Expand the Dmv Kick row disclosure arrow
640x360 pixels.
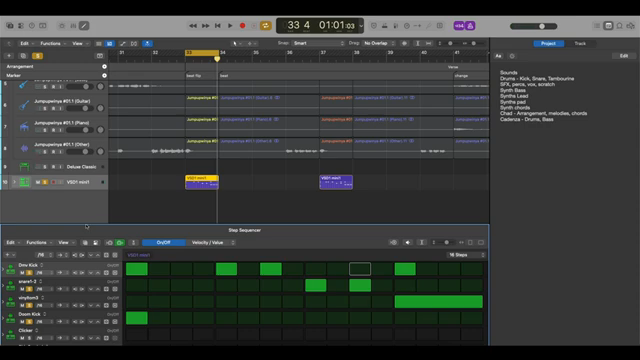pyautogui.click(x=3, y=269)
